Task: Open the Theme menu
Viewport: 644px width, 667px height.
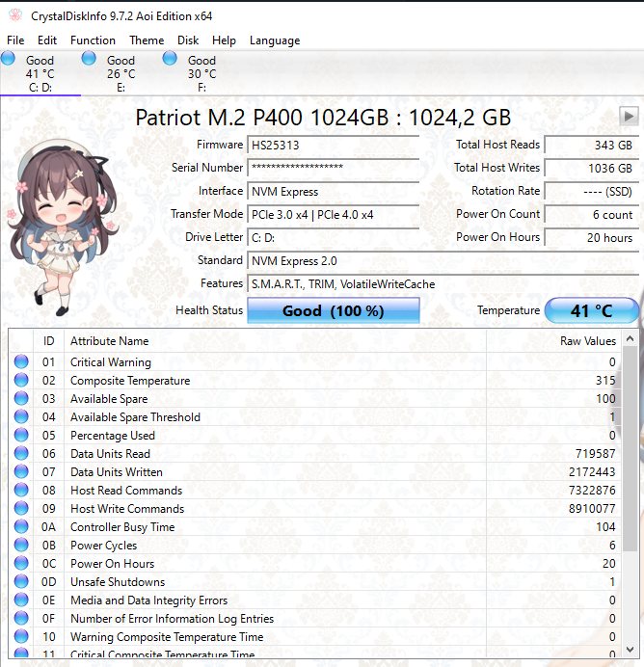Action: [x=147, y=40]
